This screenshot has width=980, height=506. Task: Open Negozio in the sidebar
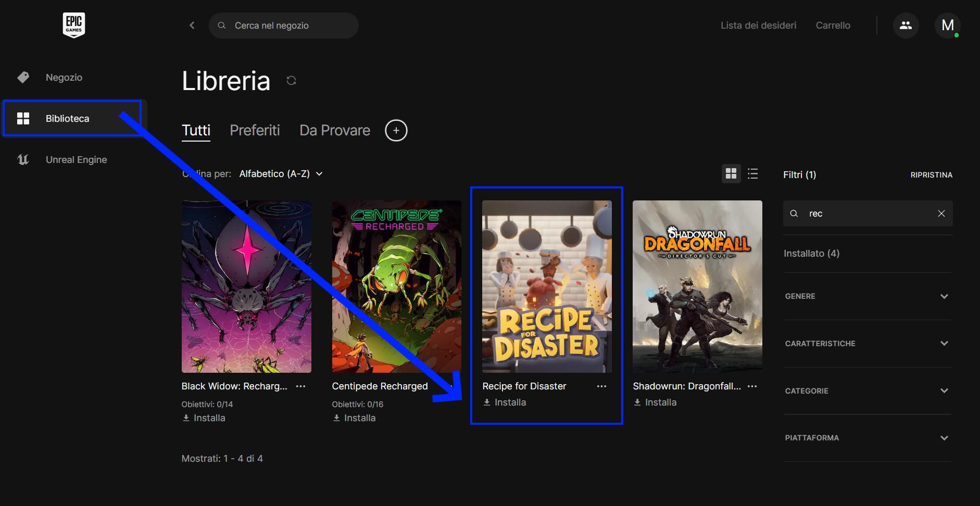(x=64, y=77)
